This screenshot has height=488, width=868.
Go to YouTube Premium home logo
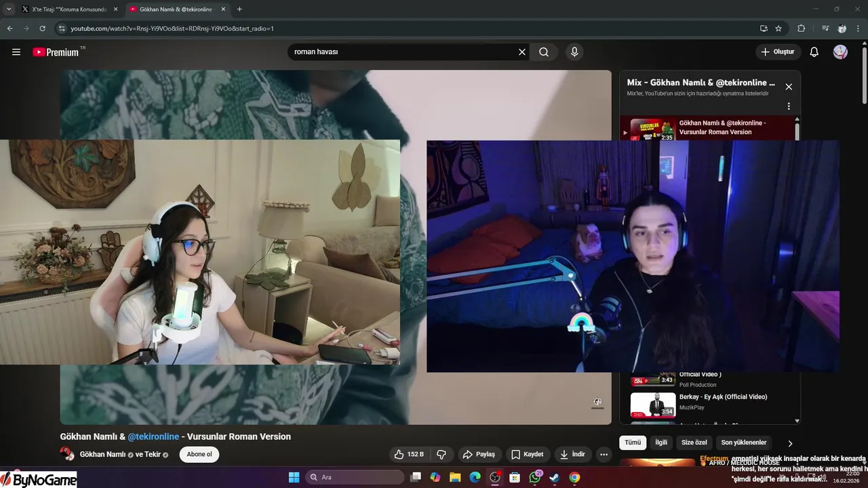pyautogui.click(x=56, y=52)
